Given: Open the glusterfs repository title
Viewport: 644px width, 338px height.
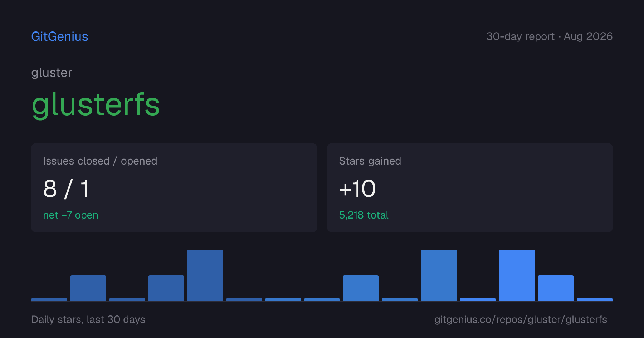Looking at the screenshot, I should tap(96, 104).
